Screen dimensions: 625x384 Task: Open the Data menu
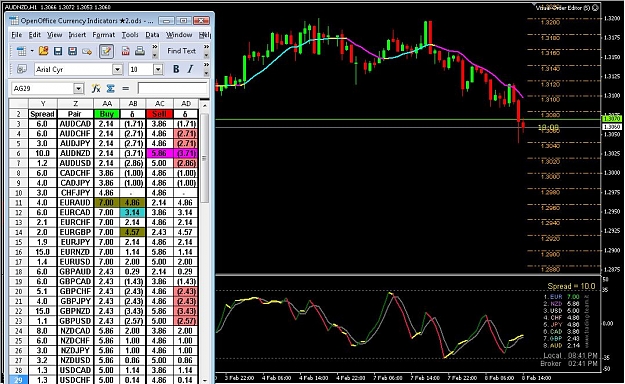(x=152, y=35)
